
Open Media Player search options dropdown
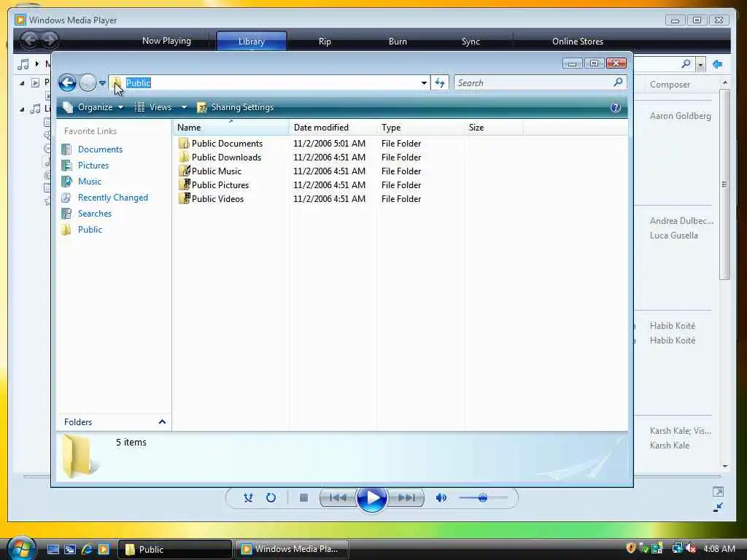tap(700, 64)
